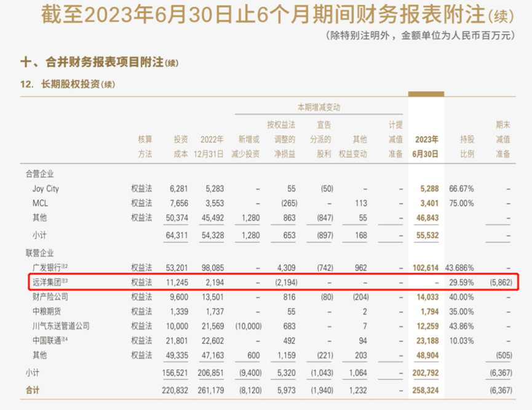Viewport: 532px width, 410px height.
Task: Click 中粮期货 closing balance 1,794
Action: tap(429, 312)
